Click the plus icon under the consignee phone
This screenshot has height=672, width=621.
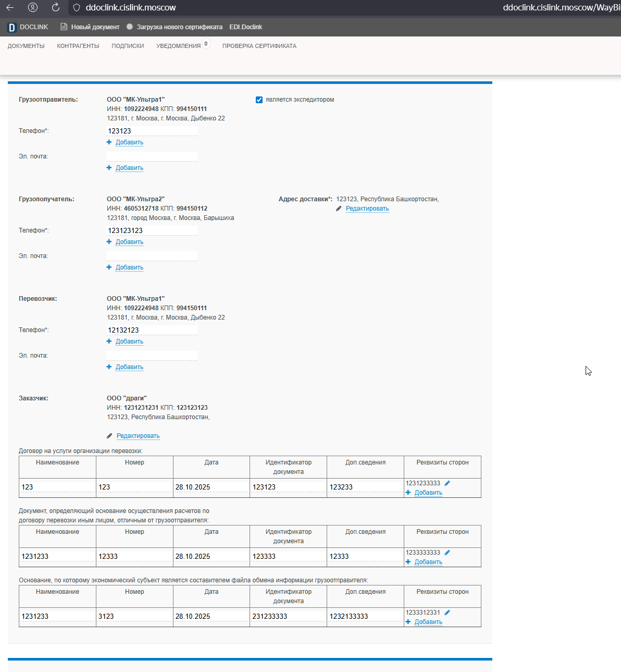tap(109, 242)
